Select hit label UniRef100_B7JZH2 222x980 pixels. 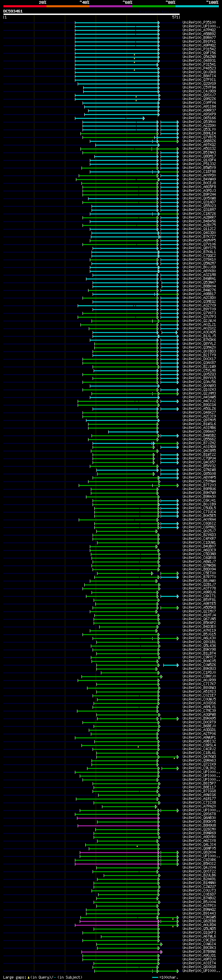[x=199, y=443]
